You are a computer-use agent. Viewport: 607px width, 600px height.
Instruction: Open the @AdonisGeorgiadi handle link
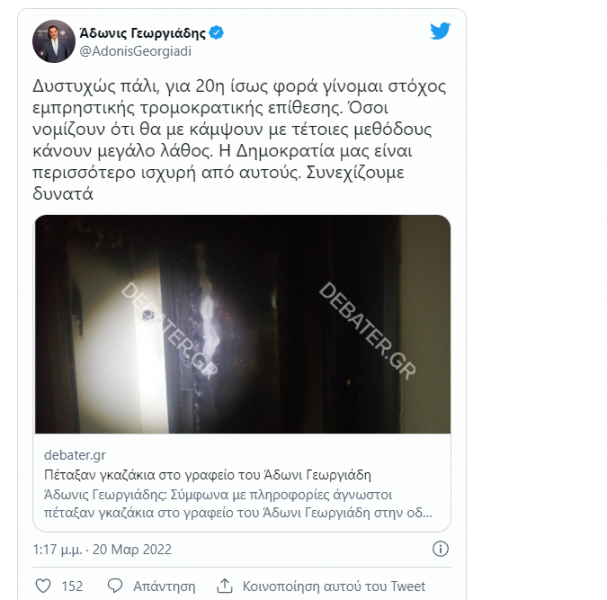(135, 51)
